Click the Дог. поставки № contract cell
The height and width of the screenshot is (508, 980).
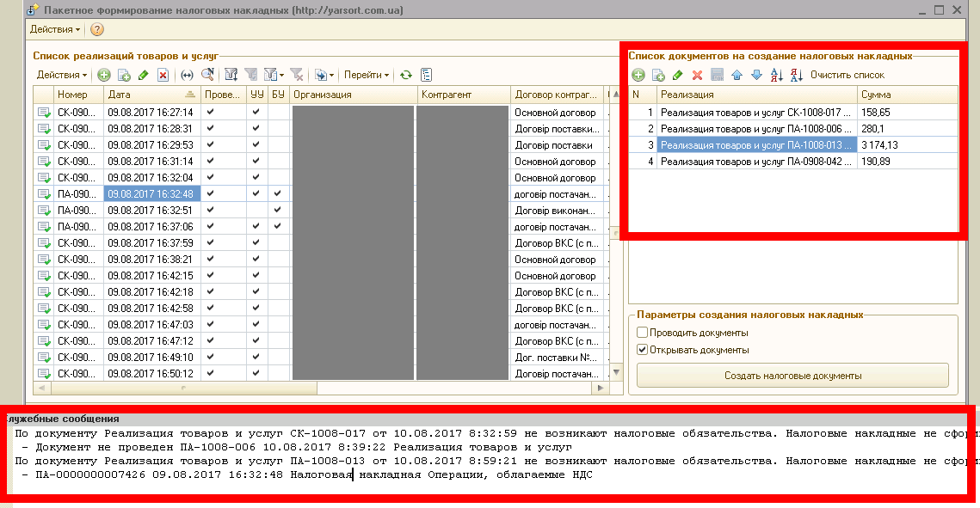pyautogui.click(x=556, y=358)
